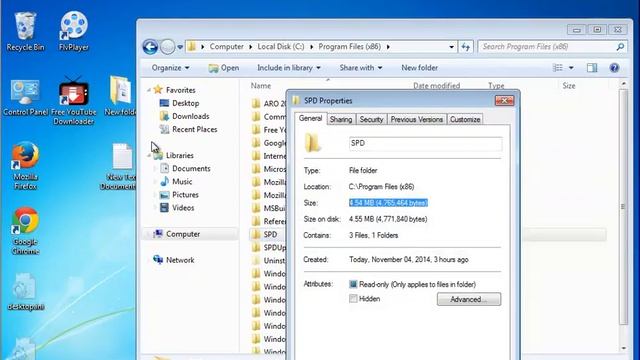Open the view options dropdown arrow
The width and height of the screenshot is (640, 360).
pyautogui.click(x=571, y=68)
